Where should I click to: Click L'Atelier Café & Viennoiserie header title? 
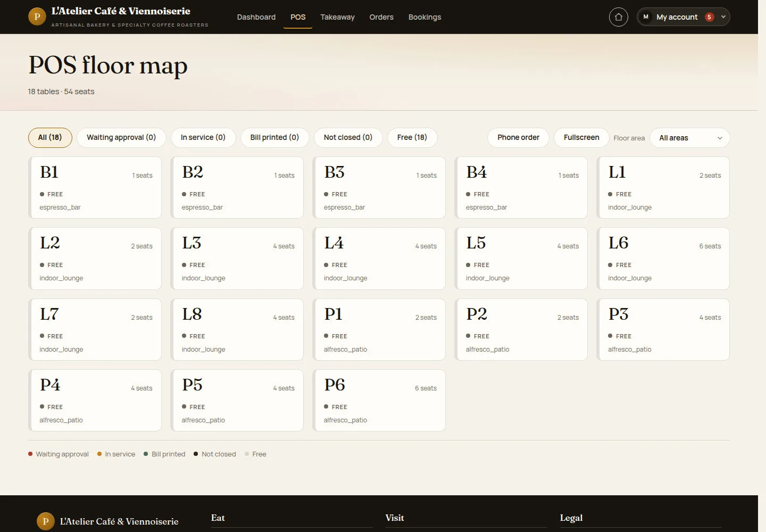tap(121, 11)
